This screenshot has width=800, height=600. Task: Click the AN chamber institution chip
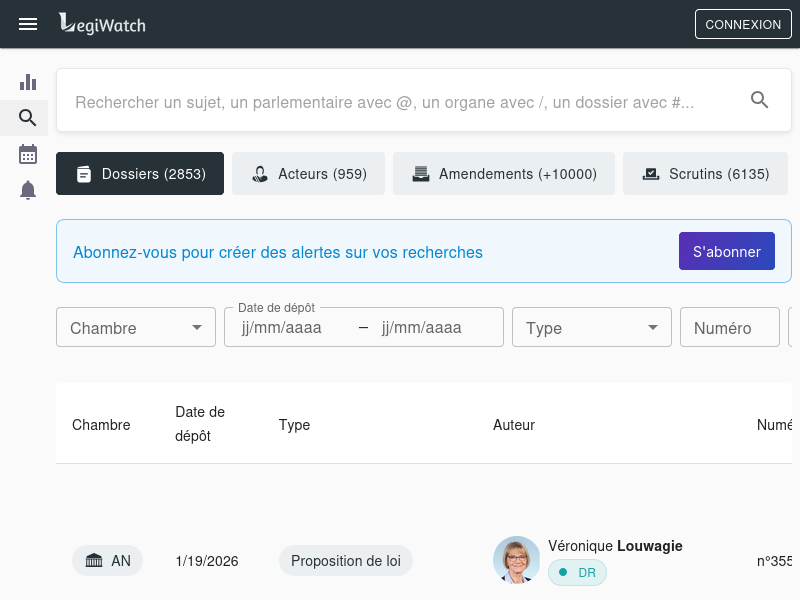pyautogui.click(x=108, y=561)
